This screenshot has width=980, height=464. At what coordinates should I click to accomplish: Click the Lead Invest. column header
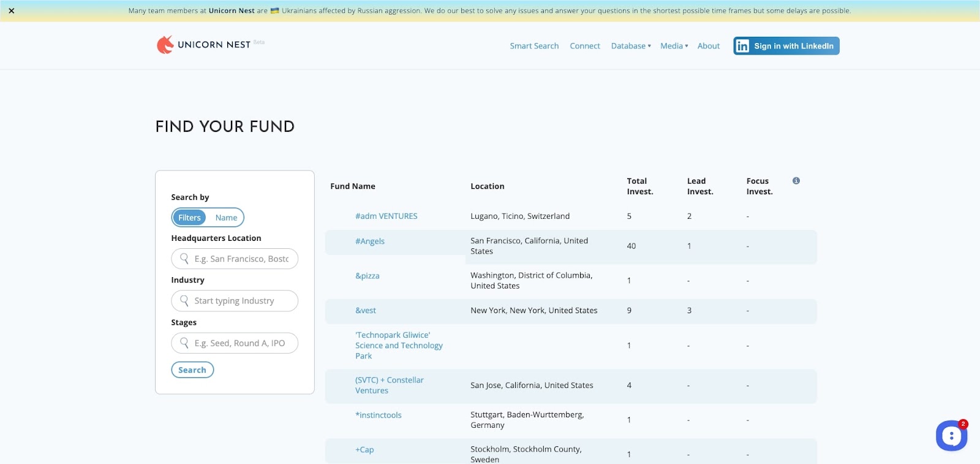click(700, 186)
